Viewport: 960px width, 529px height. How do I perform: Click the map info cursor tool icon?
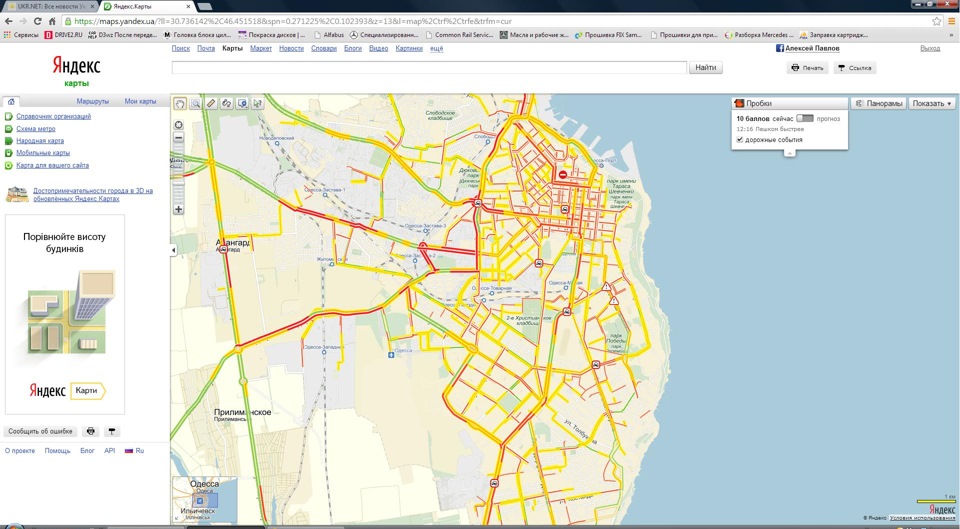coord(242,103)
